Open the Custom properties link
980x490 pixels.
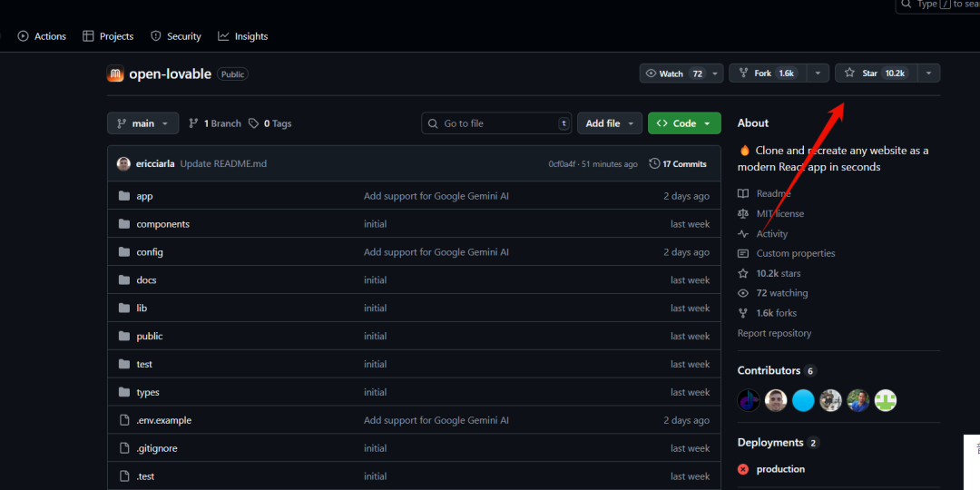[x=786, y=254]
